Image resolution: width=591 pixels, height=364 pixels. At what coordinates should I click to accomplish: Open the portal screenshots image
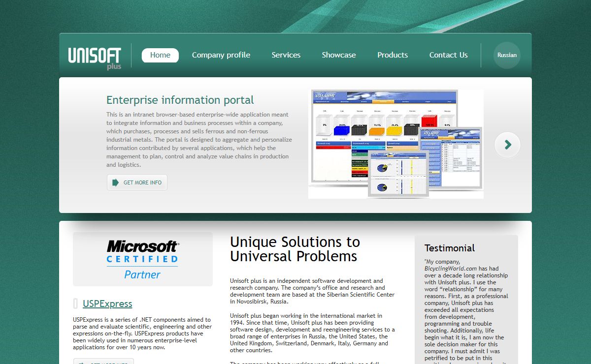396,144
